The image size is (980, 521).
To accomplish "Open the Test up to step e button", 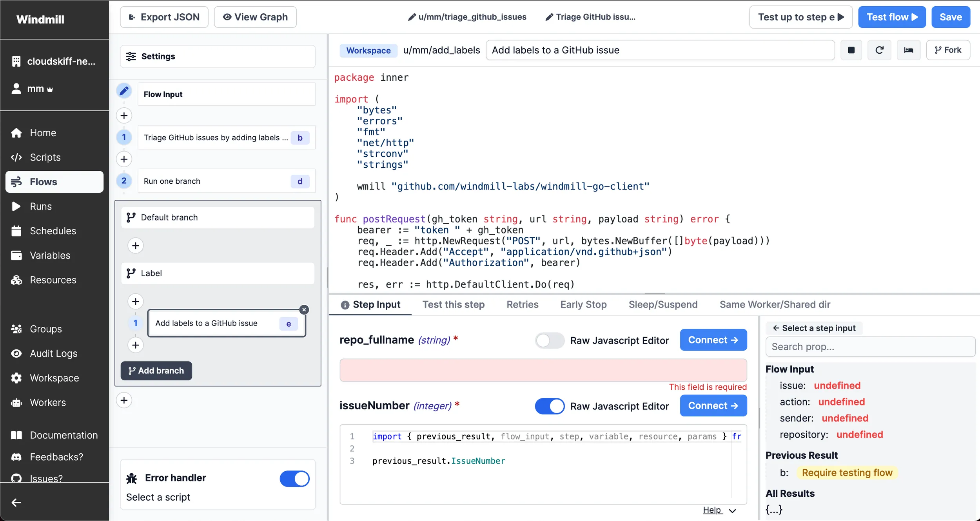I will coord(800,17).
